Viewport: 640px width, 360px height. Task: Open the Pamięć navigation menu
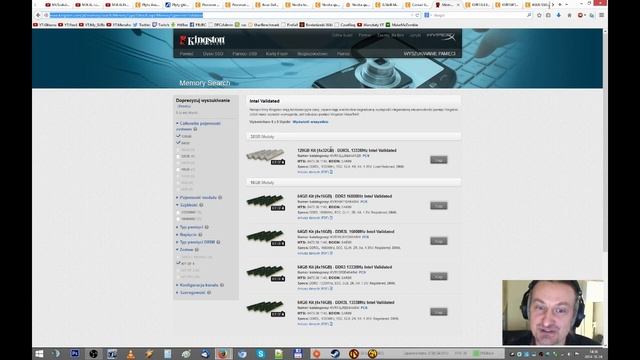187,53
